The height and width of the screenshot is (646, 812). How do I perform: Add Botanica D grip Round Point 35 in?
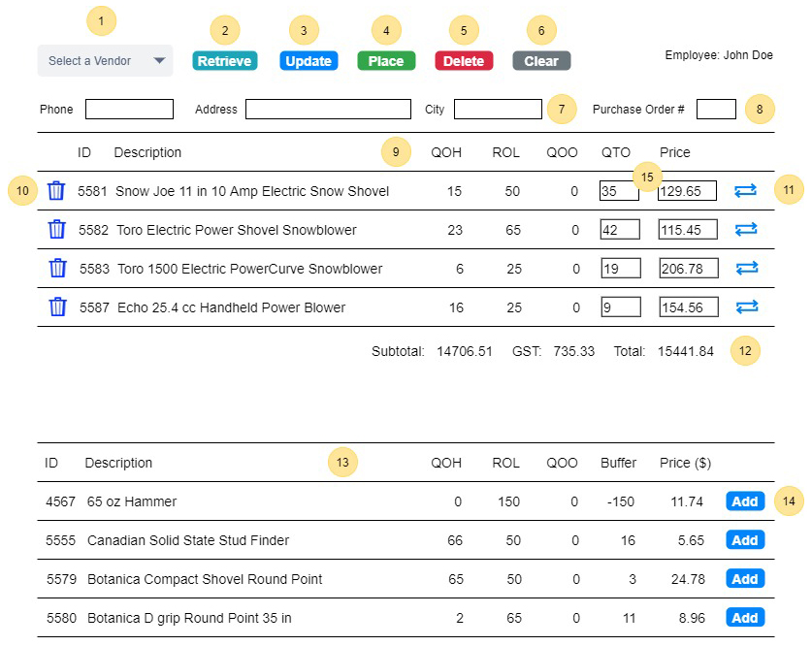[x=744, y=618]
